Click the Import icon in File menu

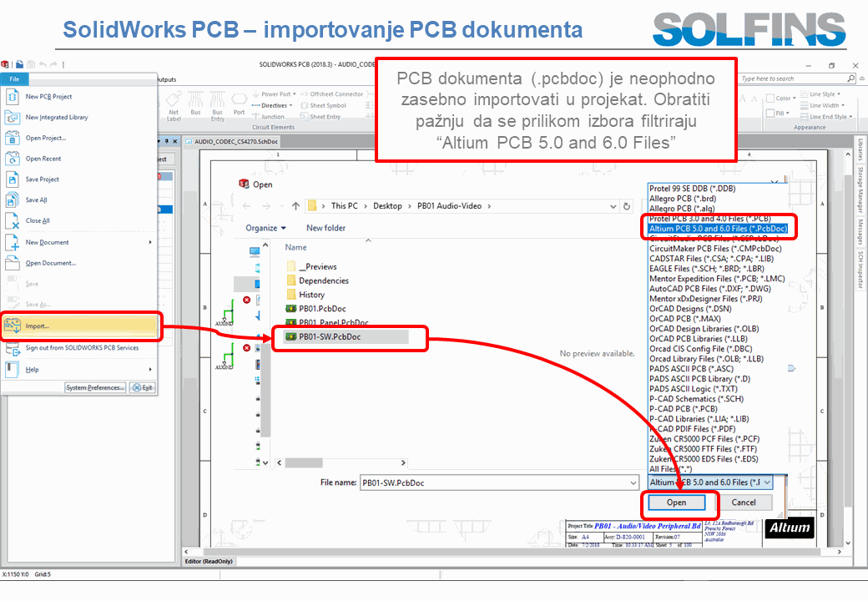click(x=13, y=326)
